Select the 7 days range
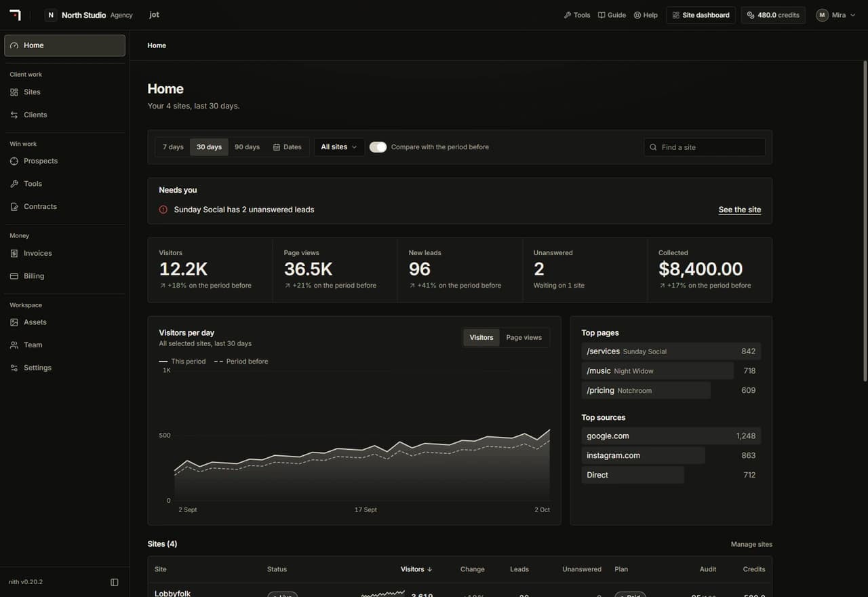868x597 pixels. pos(173,147)
